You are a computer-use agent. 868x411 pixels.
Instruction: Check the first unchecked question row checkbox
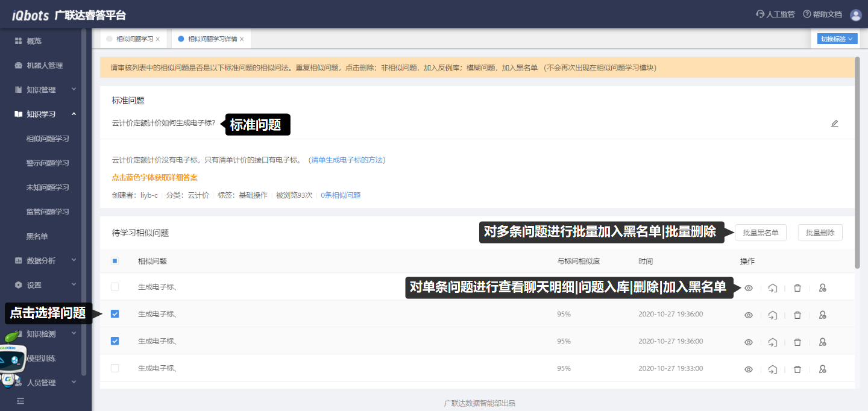[115, 287]
